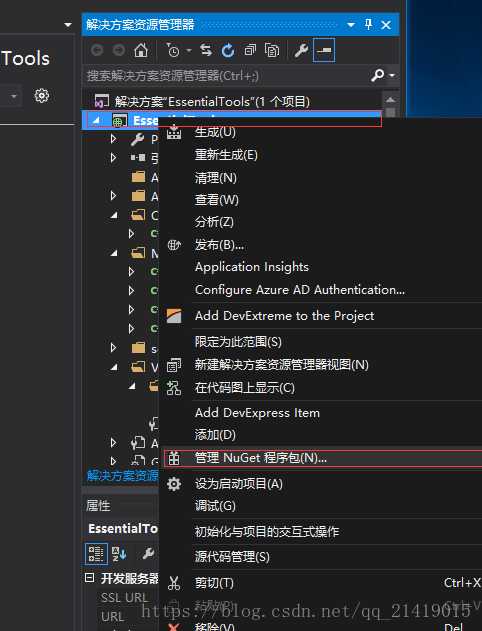The height and width of the screenshot is (631, 482).
Task: Click Add DevExtreme to the Project
Action: point(284,316)
